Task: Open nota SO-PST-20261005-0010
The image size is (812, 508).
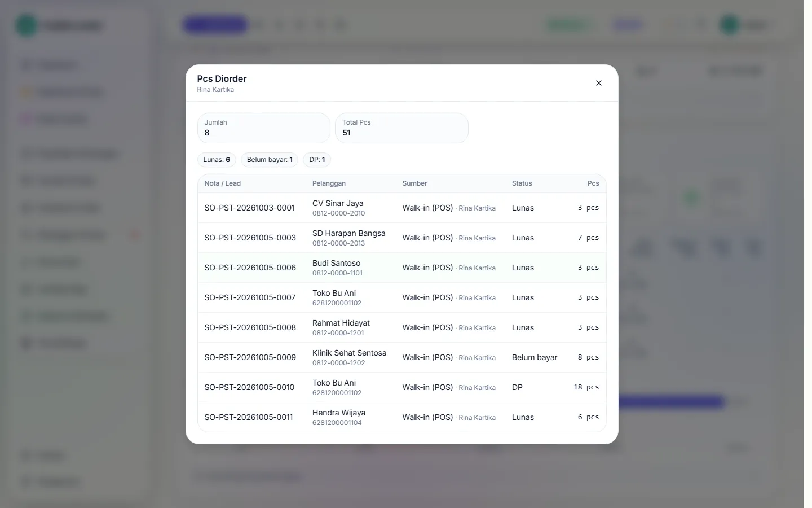Action: [249, 387]
